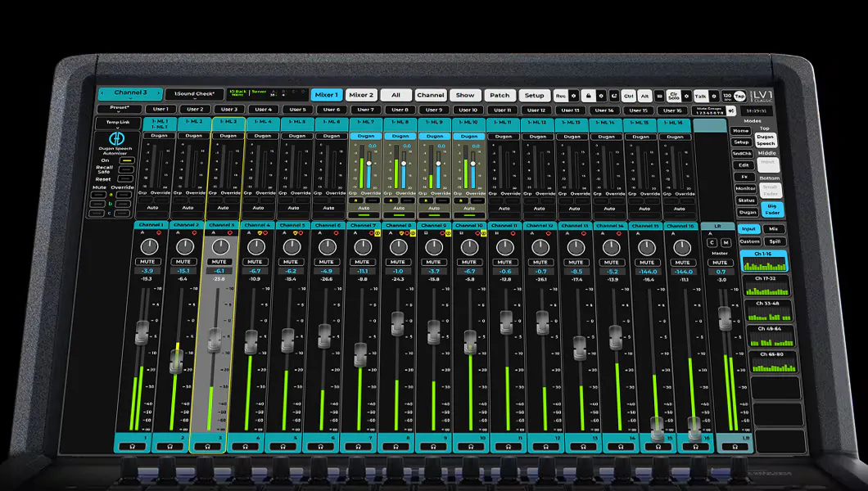
Task: Click the undo arrow icon beside Ctrl
Action: (x=614, y=96)
